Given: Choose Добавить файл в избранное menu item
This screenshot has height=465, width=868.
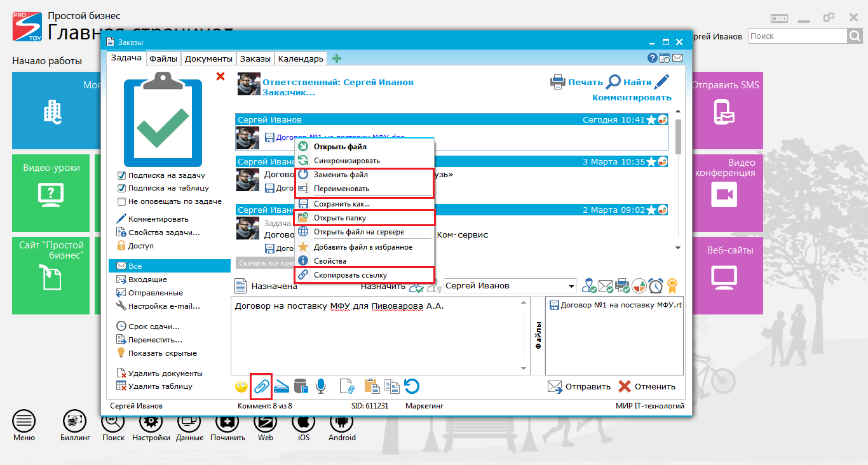Looking at the screenshot, I should click(x=365, y=247).
